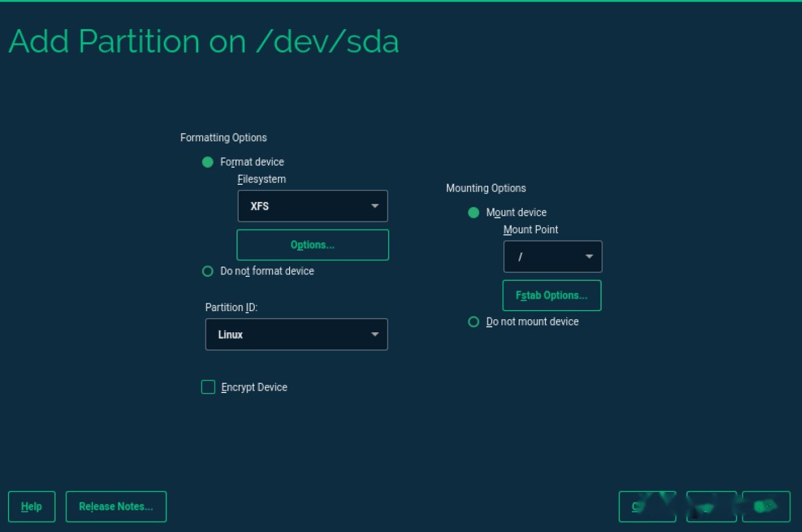Click the Filesystem dropdown arrow
The image size is (802, 532).
pos(375,206)
